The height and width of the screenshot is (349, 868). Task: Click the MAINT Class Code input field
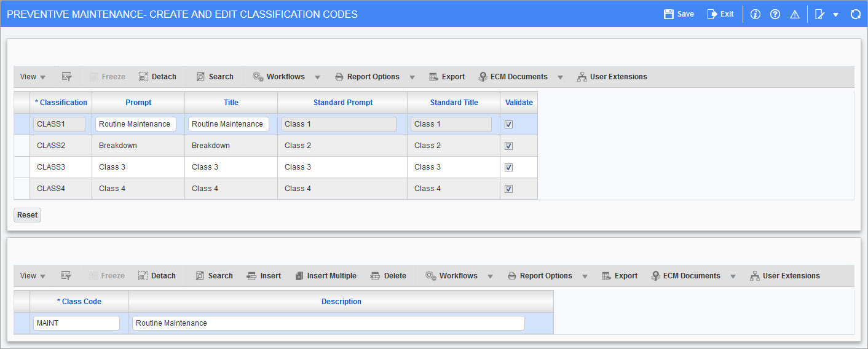pos(76,323)
